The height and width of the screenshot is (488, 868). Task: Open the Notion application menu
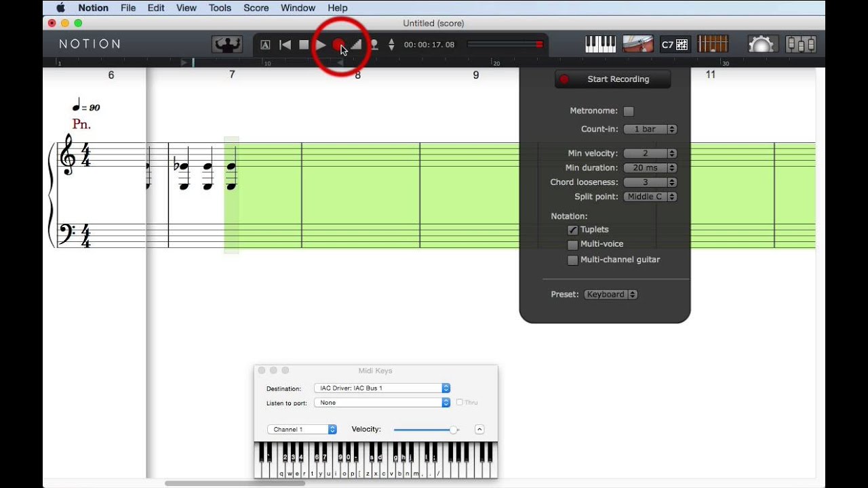94,8
